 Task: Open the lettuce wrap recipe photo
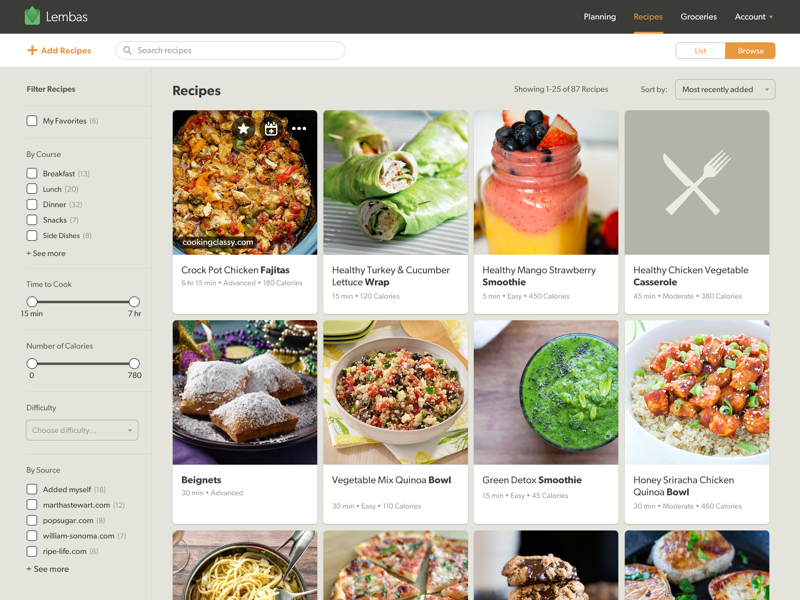[395, 182]
